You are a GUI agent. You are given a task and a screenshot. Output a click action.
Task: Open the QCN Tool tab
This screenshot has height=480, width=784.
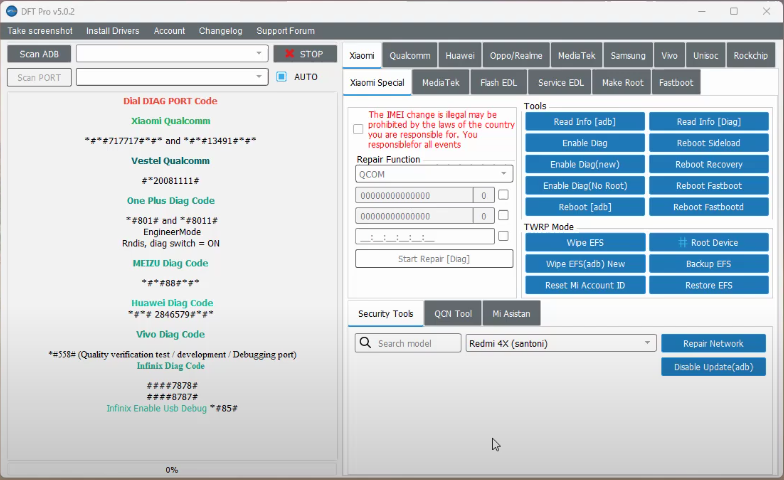453,314
